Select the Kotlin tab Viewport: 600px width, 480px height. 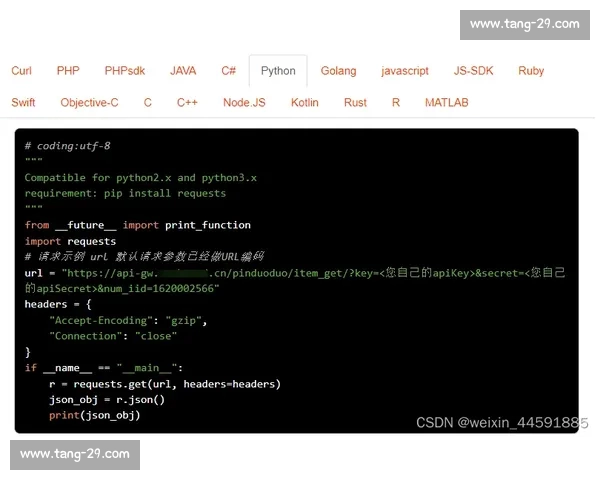305,102
